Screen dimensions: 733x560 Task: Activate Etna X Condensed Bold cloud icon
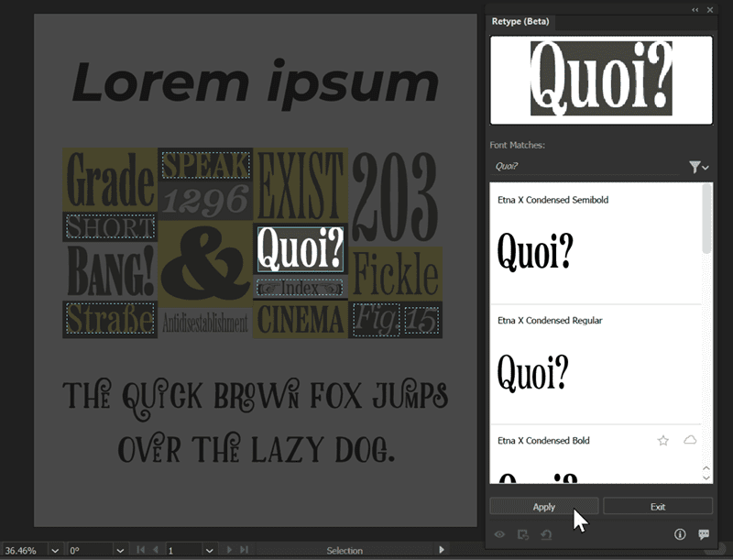(x=690, y=440)
